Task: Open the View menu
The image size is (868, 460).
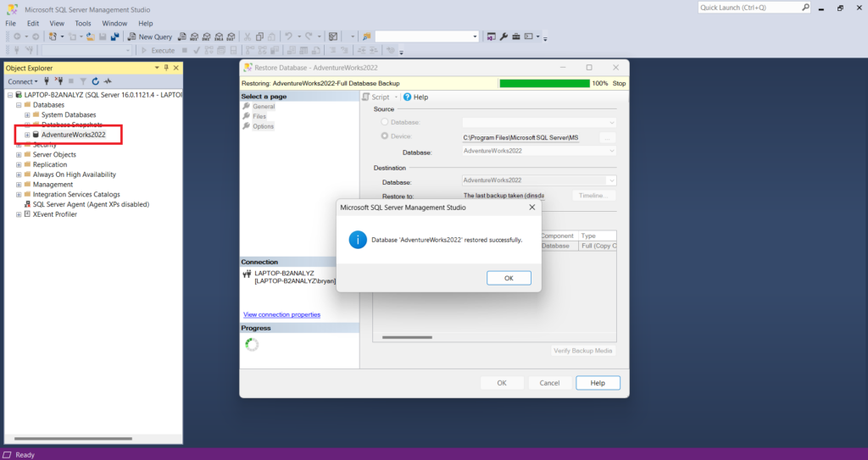Action: click(x=57, y=23)
